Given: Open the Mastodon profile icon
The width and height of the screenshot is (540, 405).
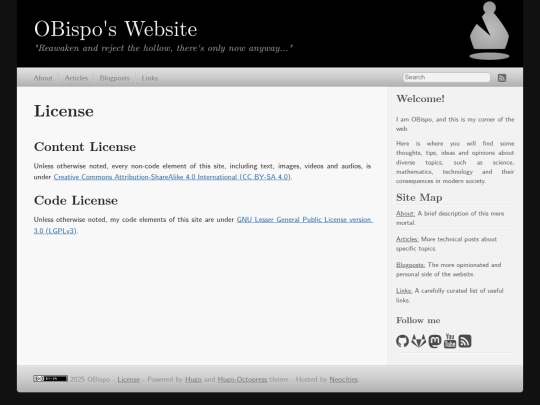Looking at the screenshot, I should click(x=435, y=341).
